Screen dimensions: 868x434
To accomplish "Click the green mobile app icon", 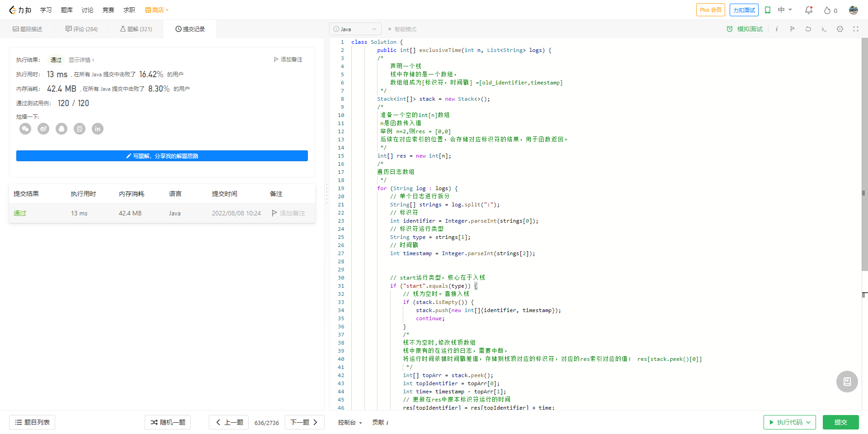I will coord(768,10).
